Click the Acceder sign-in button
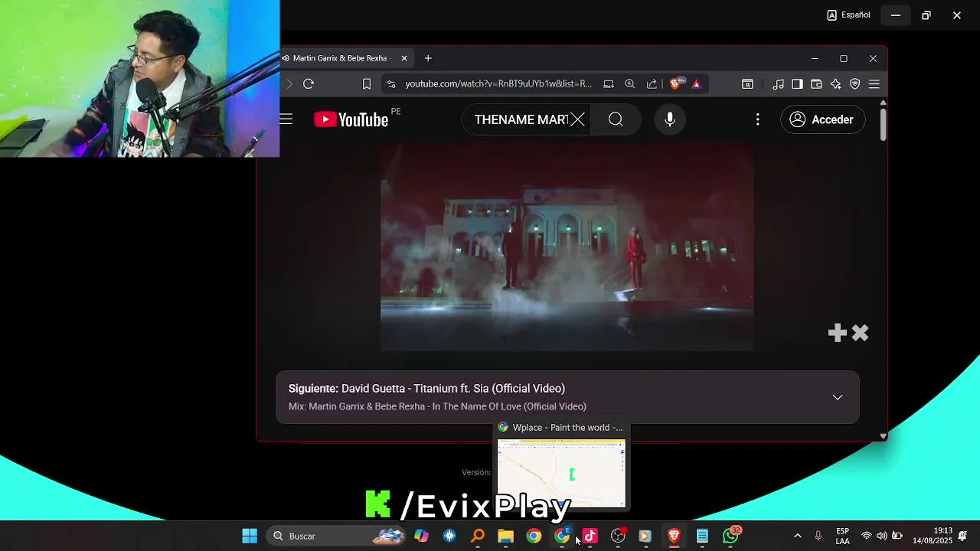 (x=822, y=119)
